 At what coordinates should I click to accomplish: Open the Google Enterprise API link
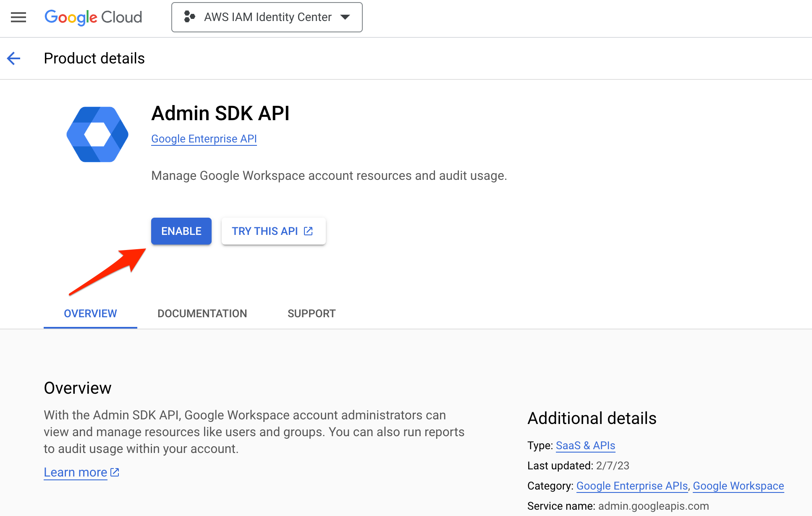click(204, 139)
